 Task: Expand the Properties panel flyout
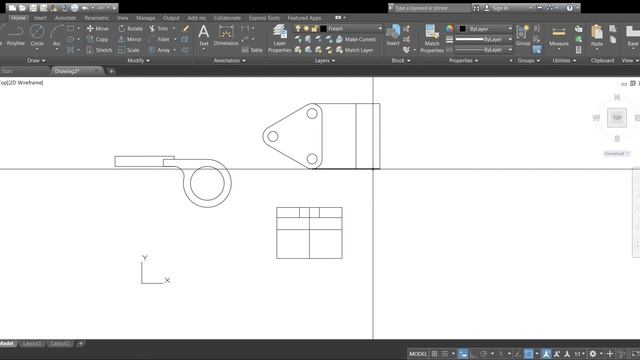[x=463, y=60]
